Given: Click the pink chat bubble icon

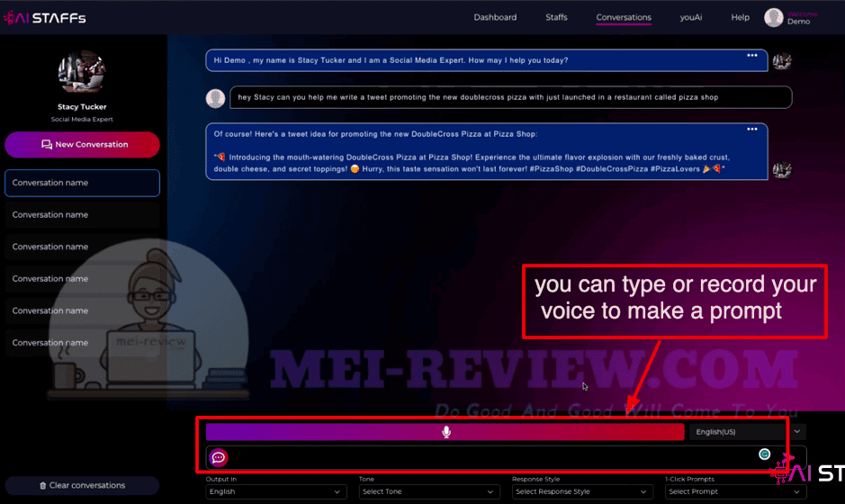Looking at the screenshot, I should pyautogui.click(x=219, y=457).
